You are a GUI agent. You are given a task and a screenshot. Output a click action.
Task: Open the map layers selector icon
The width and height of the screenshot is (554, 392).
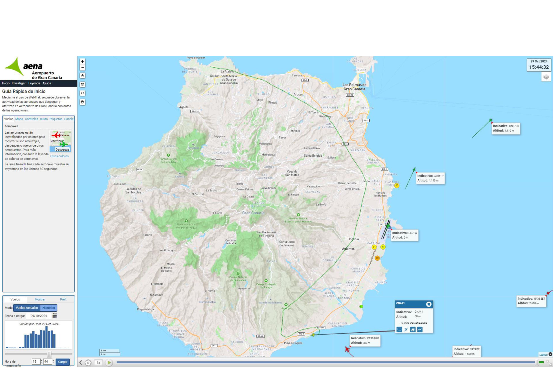click(x=546, y=77)
